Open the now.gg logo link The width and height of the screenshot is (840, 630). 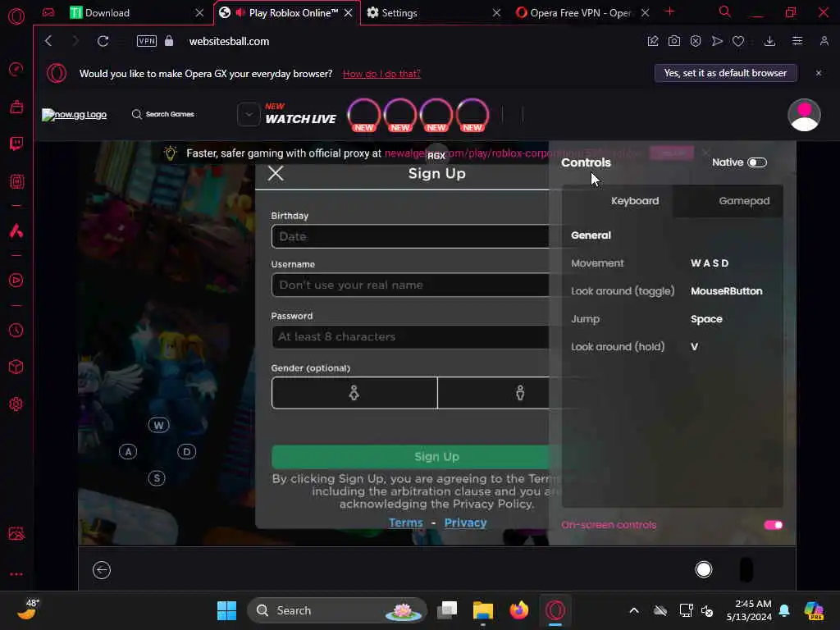tap(75, 115)
